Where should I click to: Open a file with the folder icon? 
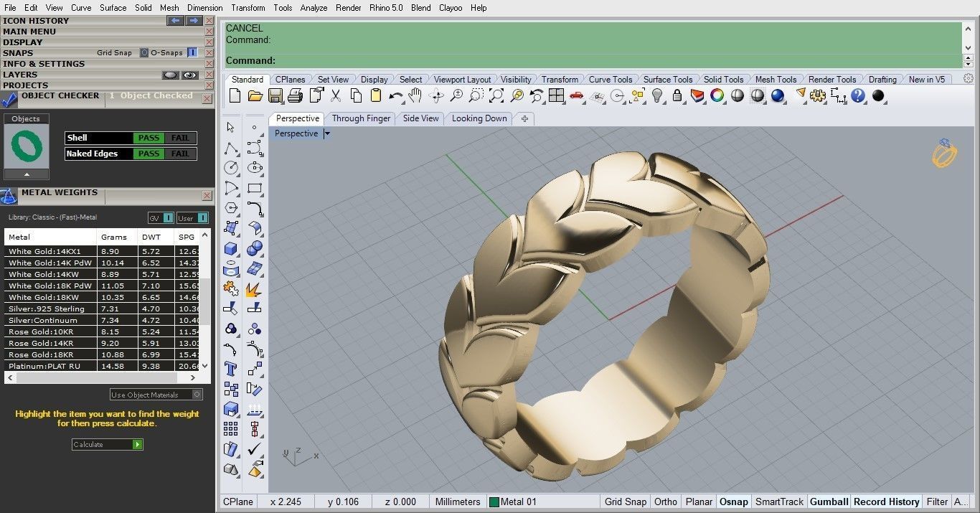coord(255,95)
